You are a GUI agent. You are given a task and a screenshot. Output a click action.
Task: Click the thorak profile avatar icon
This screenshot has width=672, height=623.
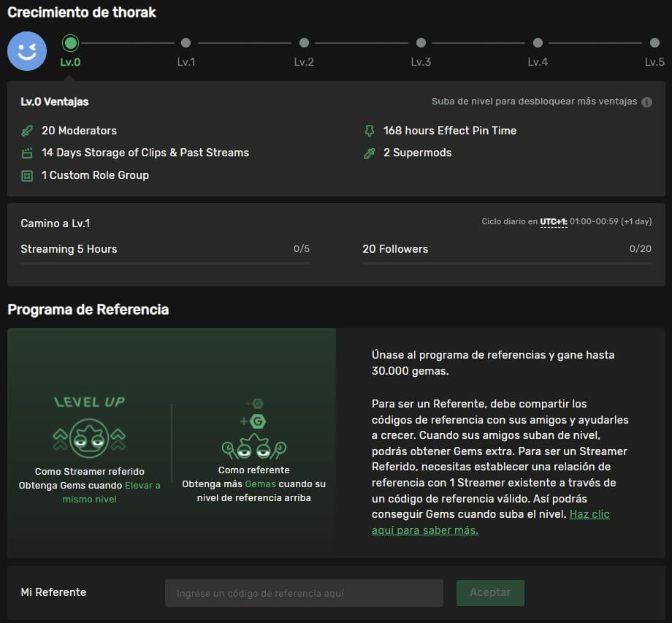[x=26, y=51]
